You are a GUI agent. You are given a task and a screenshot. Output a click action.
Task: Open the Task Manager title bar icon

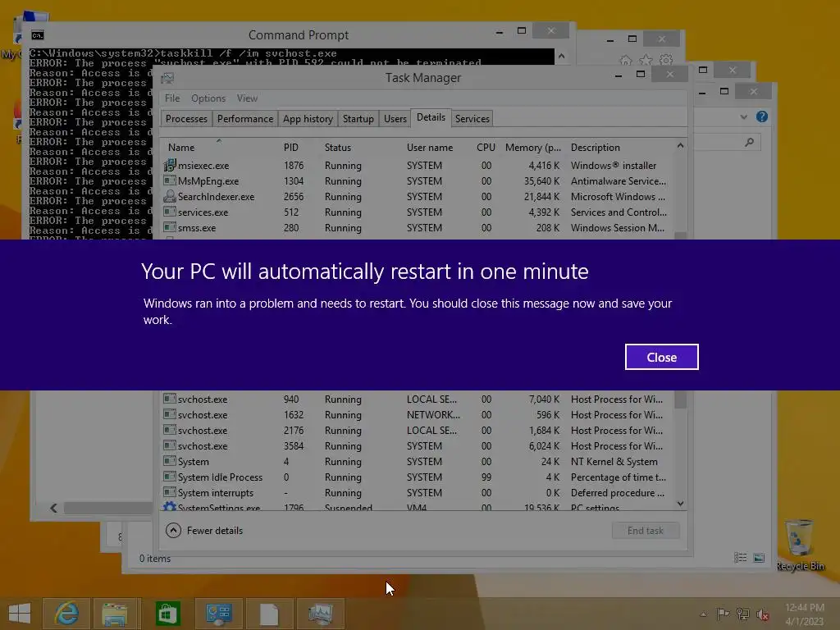(167, 78)
